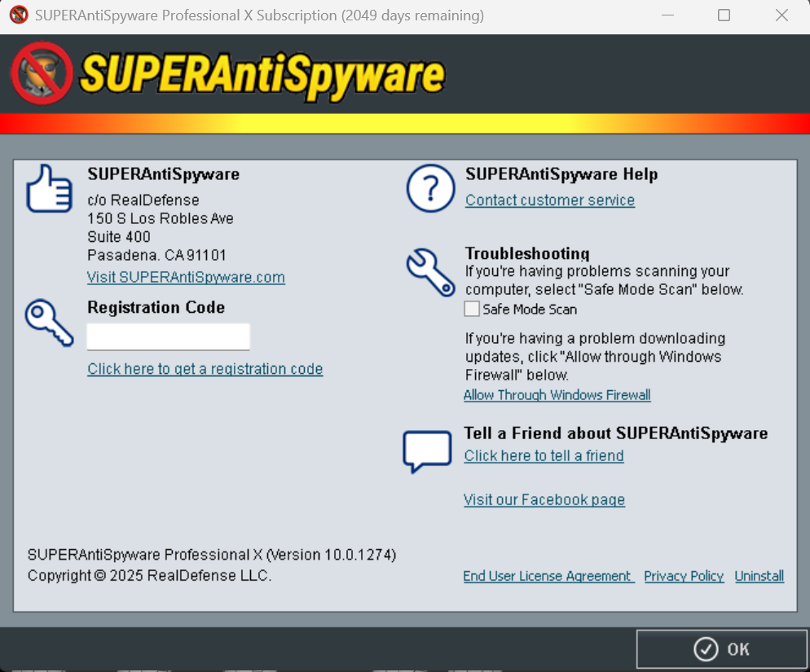Click the key icon near Registration Code
Viewport: 810px width, 672px height.
pyautogui.click(x=49, y=323)
